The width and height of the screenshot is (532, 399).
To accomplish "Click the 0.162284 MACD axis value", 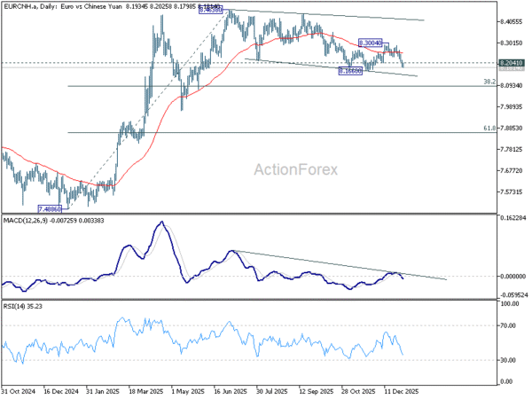I will pos(512,217).
